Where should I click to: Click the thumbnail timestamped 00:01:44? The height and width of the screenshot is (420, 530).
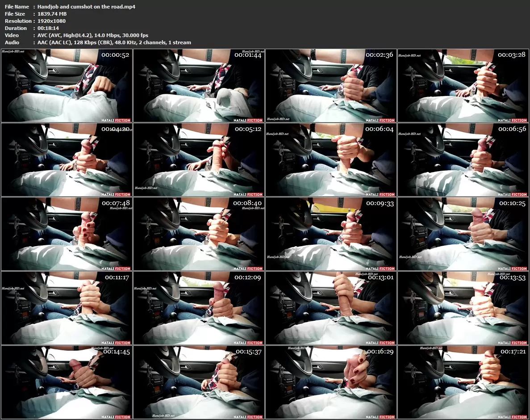pyautogui.click(x=199, y=86)
